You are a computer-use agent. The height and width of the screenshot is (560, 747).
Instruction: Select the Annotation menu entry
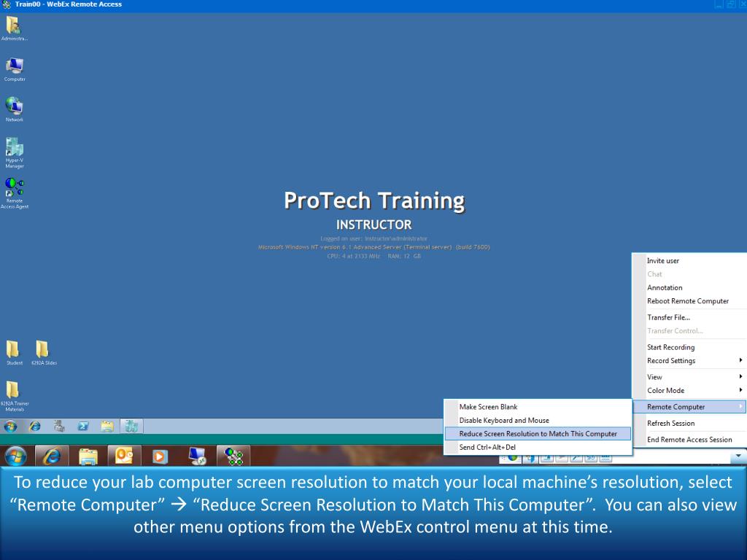point(689,287)
